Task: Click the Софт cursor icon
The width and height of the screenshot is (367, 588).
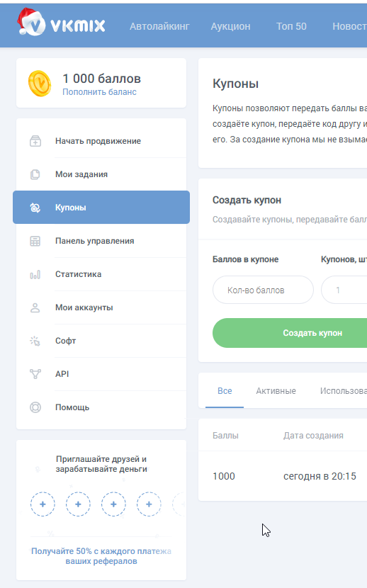Action: (35, 341)
